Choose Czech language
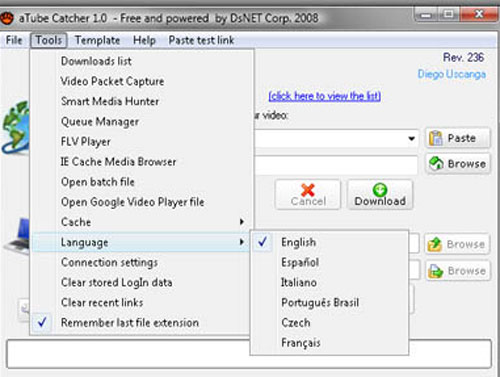This screenshot has height=377, width=500. 329,323
